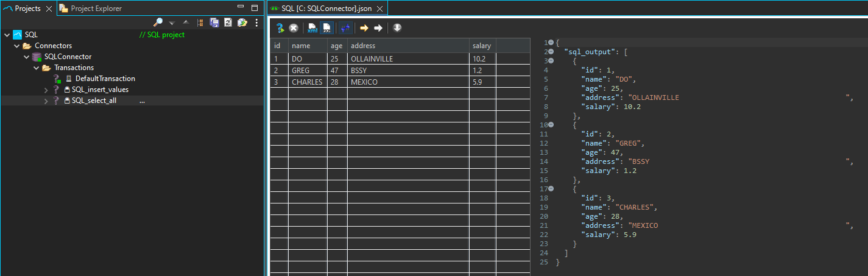Collapse JSON object at line 17
Viewport: 868px width, 276px height.
551,189
